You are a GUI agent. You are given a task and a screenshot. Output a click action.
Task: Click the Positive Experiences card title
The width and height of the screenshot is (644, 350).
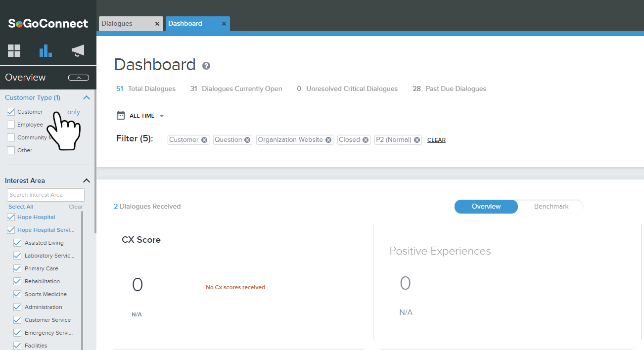440,251
